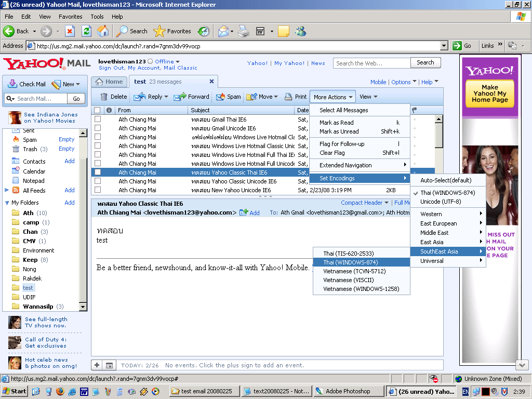Check the Gmail Thai IE6 message checkbox

point(98,119)
